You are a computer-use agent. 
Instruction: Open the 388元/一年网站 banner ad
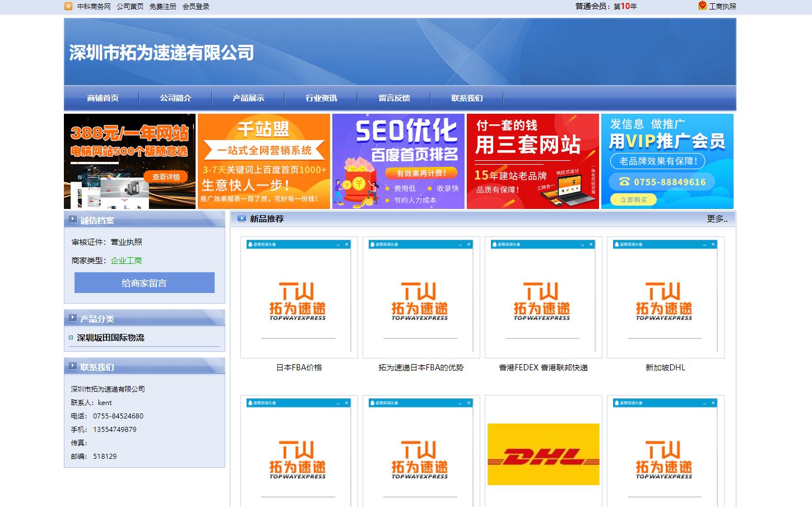coord(130,161)
